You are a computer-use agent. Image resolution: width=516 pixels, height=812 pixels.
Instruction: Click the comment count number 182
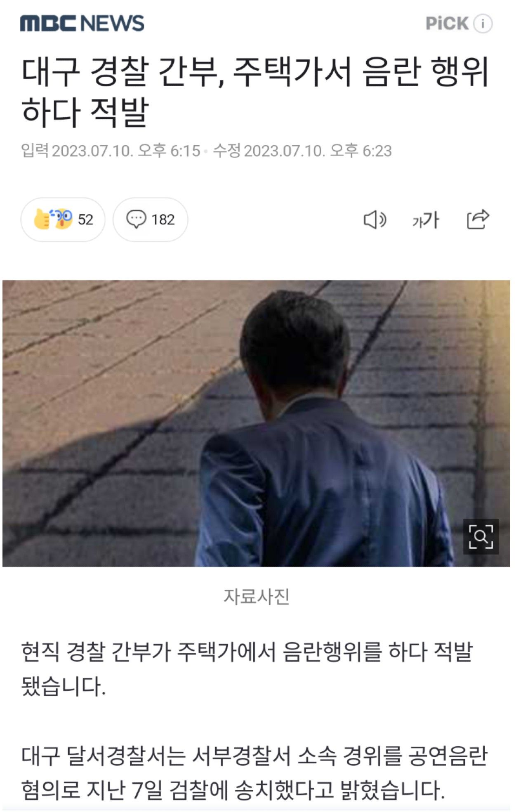pyautogui.click(x=163, y=220)
